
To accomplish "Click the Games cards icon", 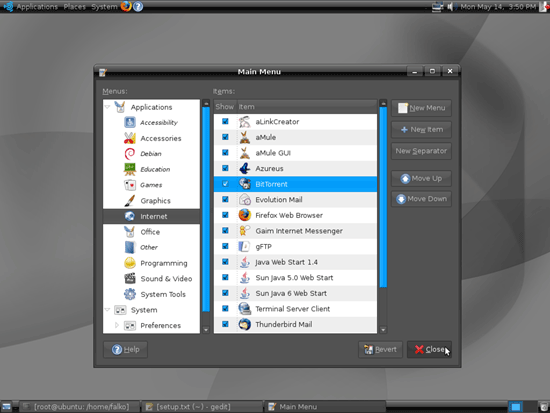I will tap(130, 185).
